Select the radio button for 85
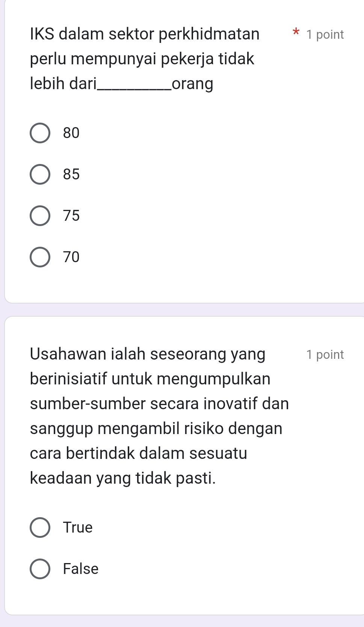364x627 pixels. (x=40, y=175)
